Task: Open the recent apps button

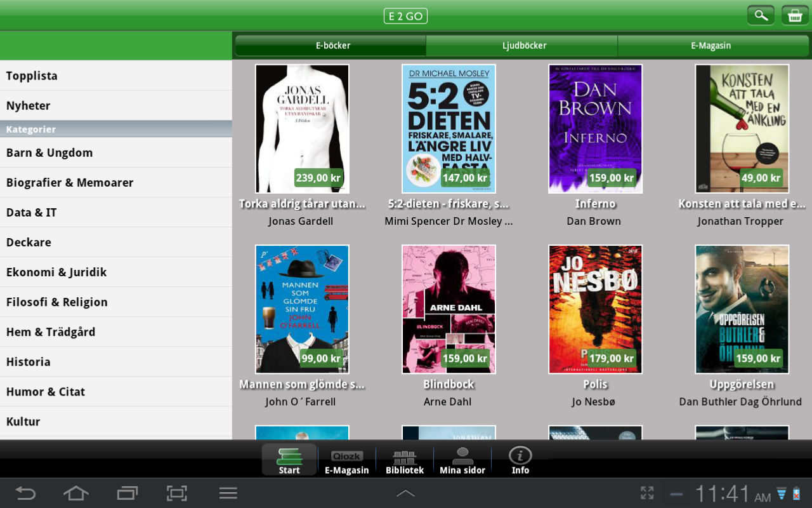Action: click(127, 493)
